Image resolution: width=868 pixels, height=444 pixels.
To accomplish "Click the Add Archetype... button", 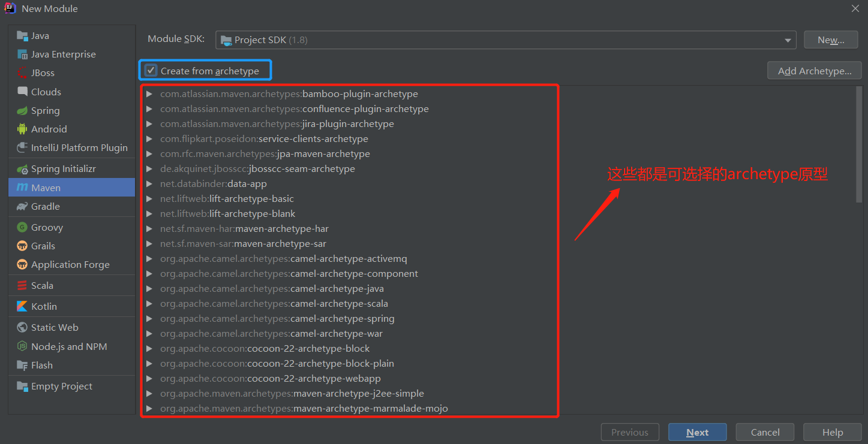I will (x=815, y=71).
